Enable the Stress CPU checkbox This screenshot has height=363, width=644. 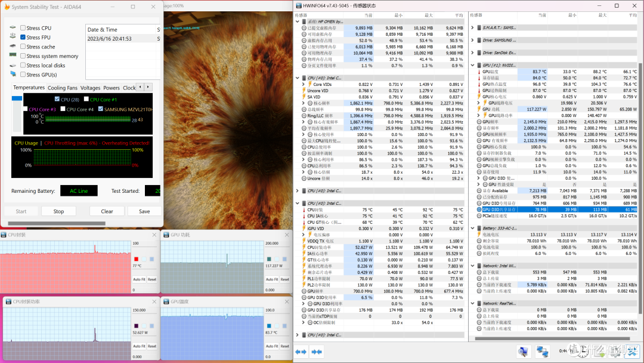click(23, 28)
